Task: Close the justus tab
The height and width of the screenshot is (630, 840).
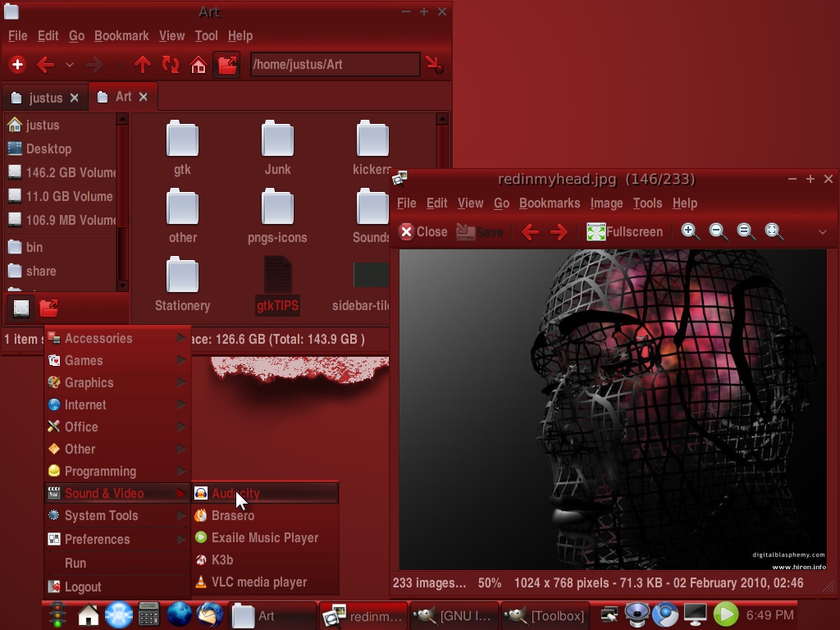Action: [x=75, y=98]
